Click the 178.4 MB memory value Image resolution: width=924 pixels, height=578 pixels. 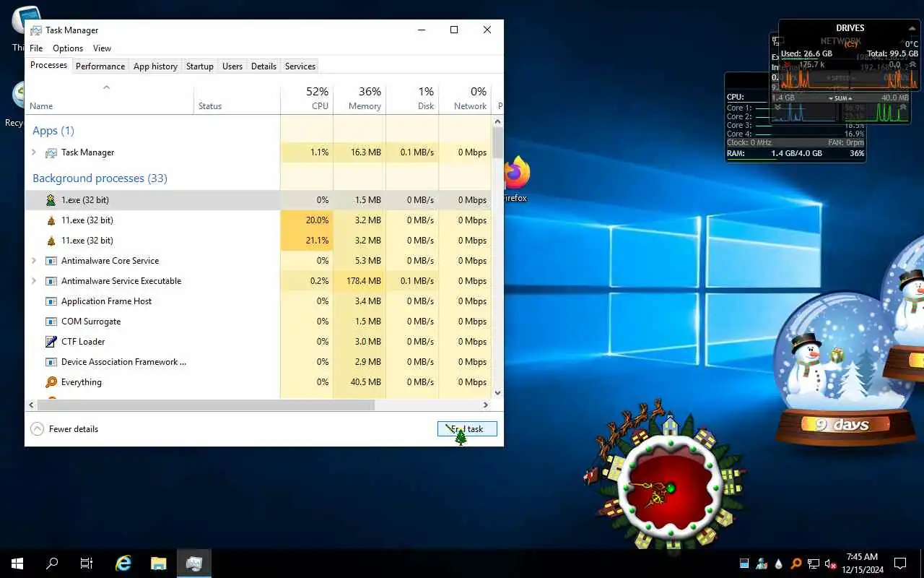[363, 281]
